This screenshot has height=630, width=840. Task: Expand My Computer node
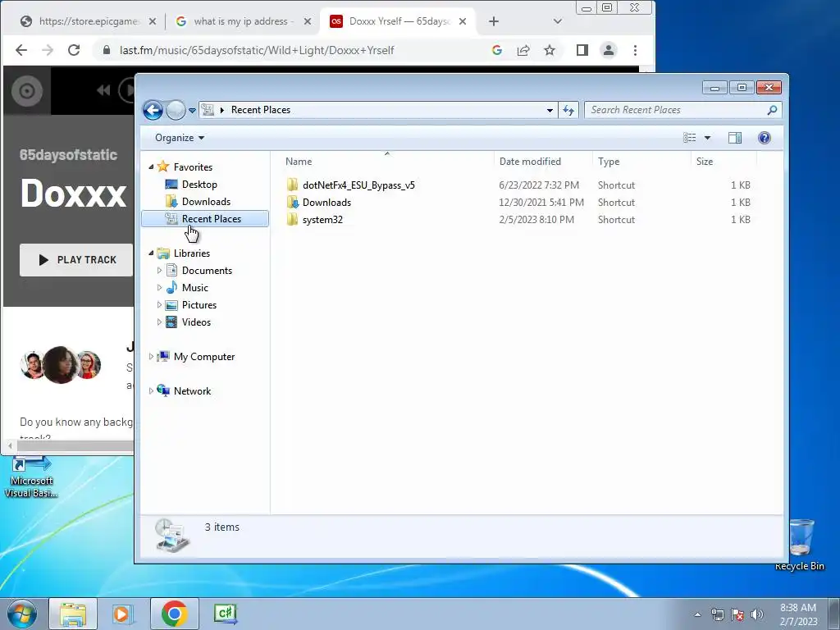pos(151,356)
